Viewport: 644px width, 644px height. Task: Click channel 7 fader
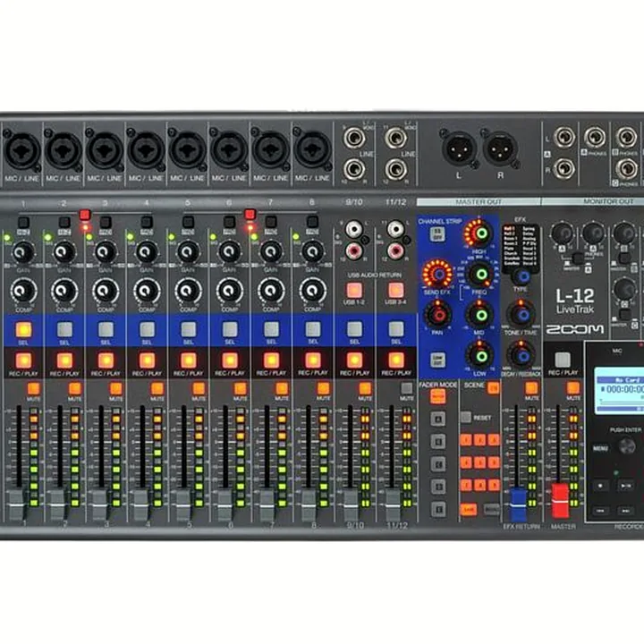pyautogui.click(x=267, y=504)
